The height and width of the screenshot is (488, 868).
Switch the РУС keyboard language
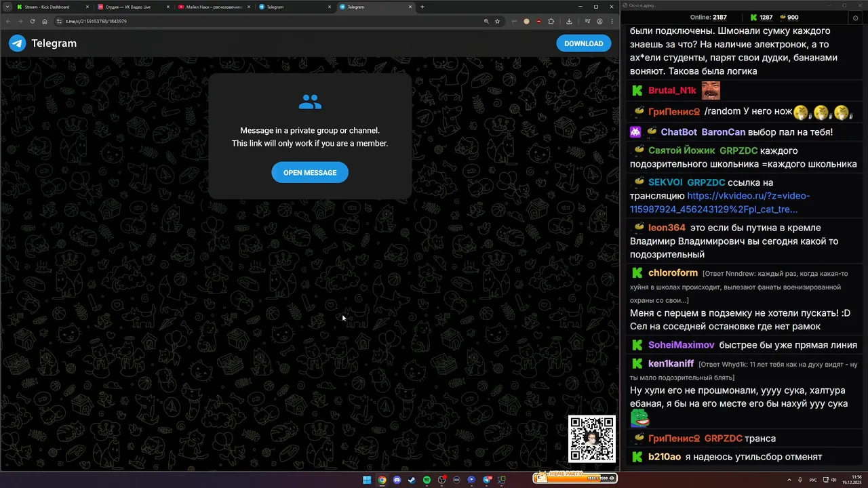coord(813,480)
